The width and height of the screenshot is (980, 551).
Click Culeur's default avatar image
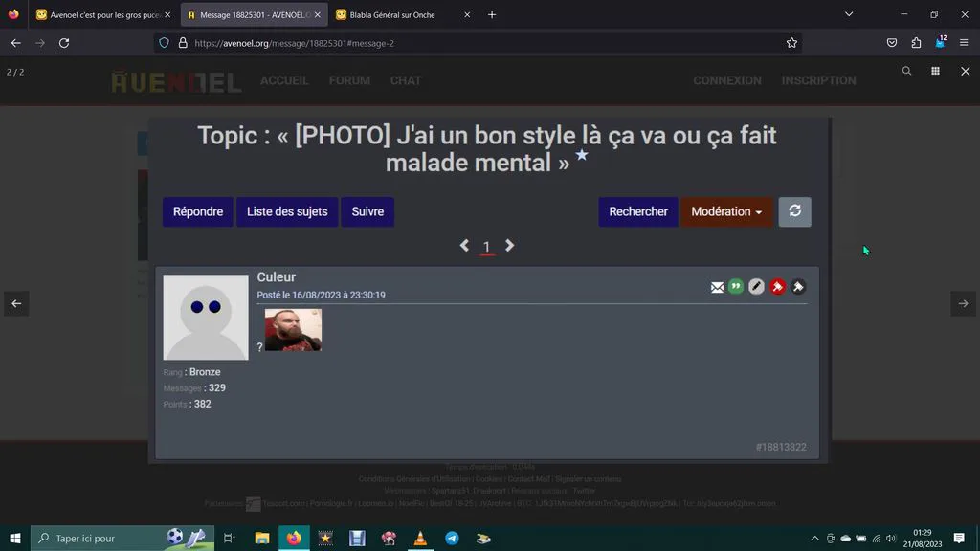206,318
